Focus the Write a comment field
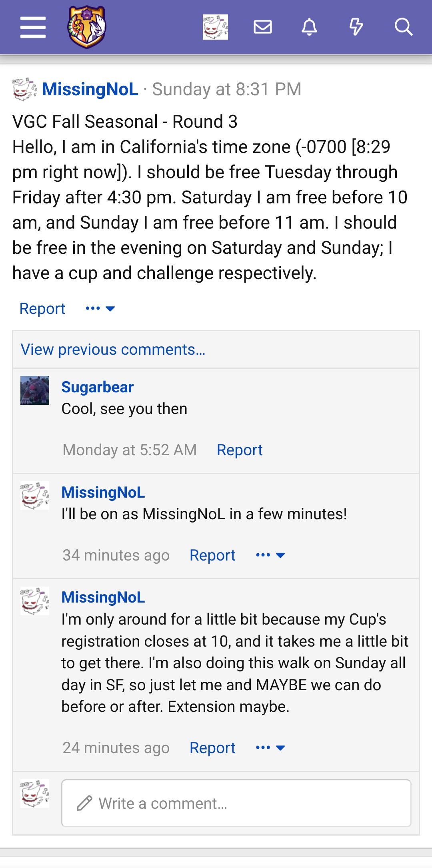The image size is (432, 868). click(236, 803)
